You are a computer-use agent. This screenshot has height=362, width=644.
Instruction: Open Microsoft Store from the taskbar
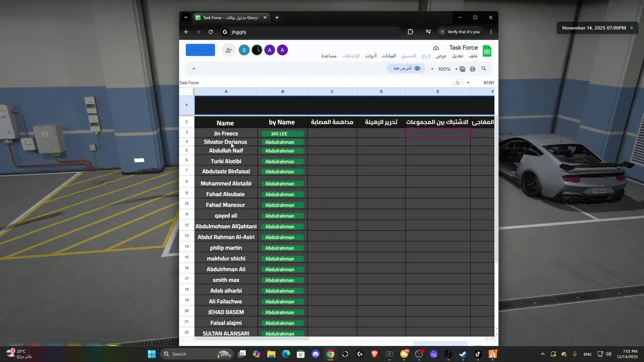[x=301, y=354]
